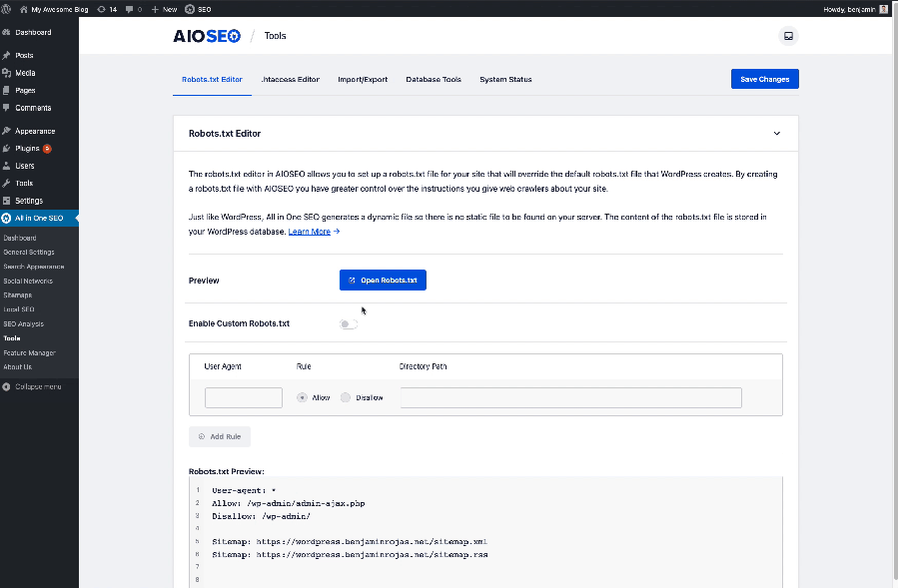Click the WordPress logo icon in admin bar
Image resolution: width=898 pixels, height=588 pixels.
point(6,9)
